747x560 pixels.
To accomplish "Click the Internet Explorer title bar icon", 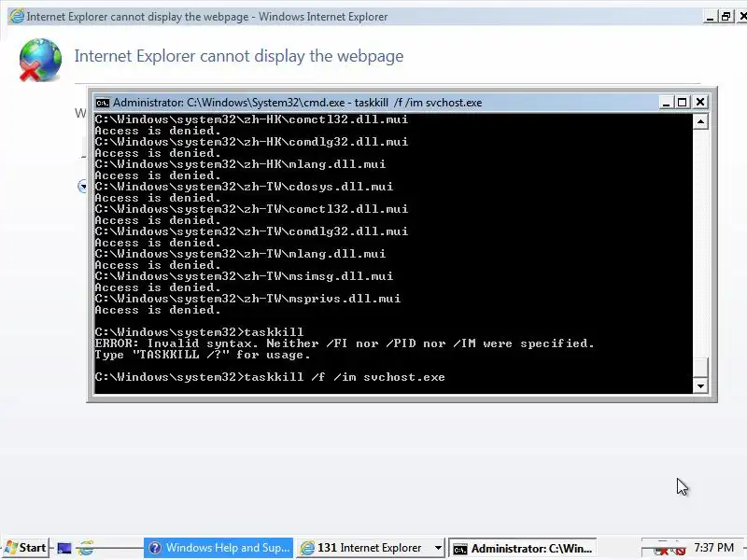I will pos(17,16).
